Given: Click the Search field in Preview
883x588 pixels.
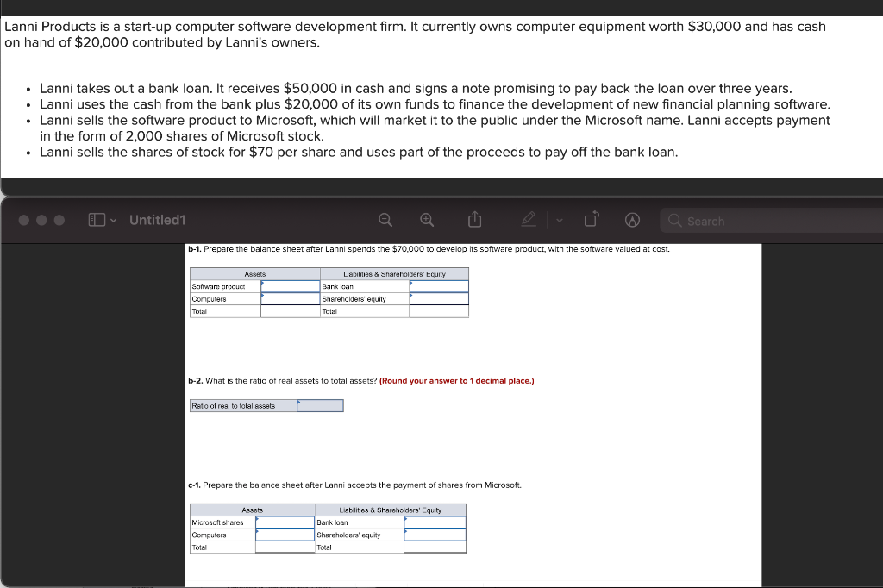Looking at the screenshot, I should coord(772,221).
